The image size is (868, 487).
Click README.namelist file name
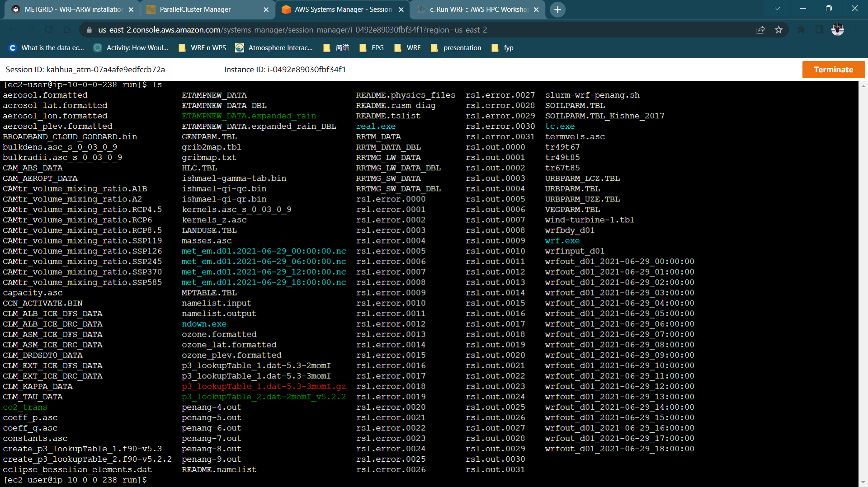coord(219,470)
